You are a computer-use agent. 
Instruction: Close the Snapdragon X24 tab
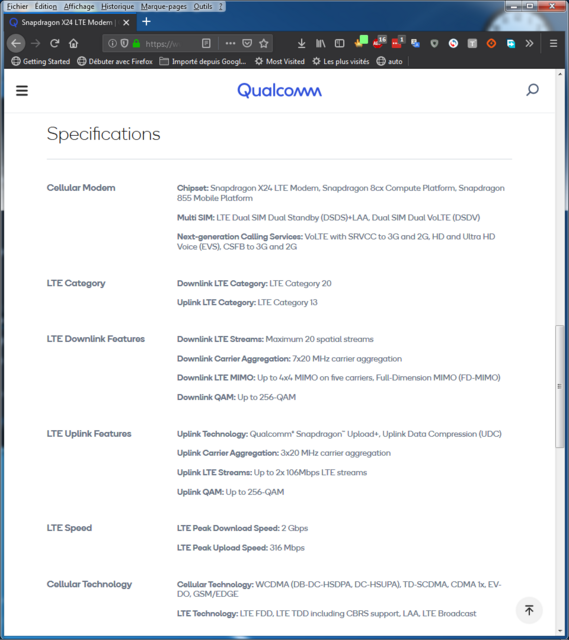coord(126,22)
